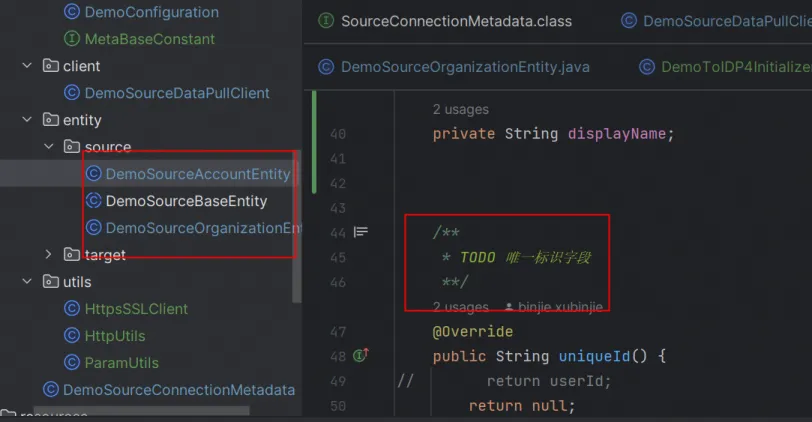Open DemoSourceDataPullClient in the tree
This screenshot has width=812, height=422.
click(x=177, y=93)
